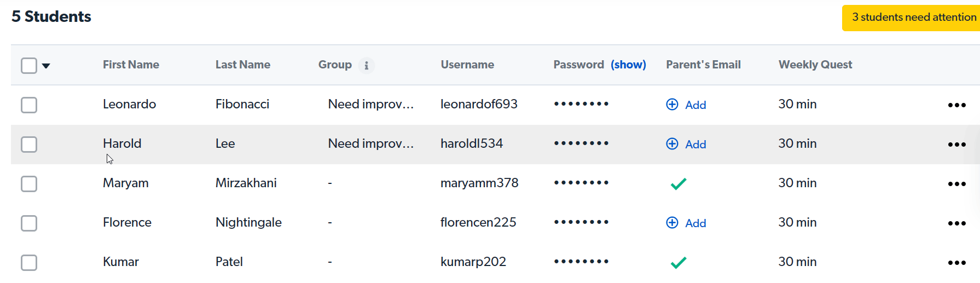Expand the bulk selection dropdown arrow

tap(46, 66)
